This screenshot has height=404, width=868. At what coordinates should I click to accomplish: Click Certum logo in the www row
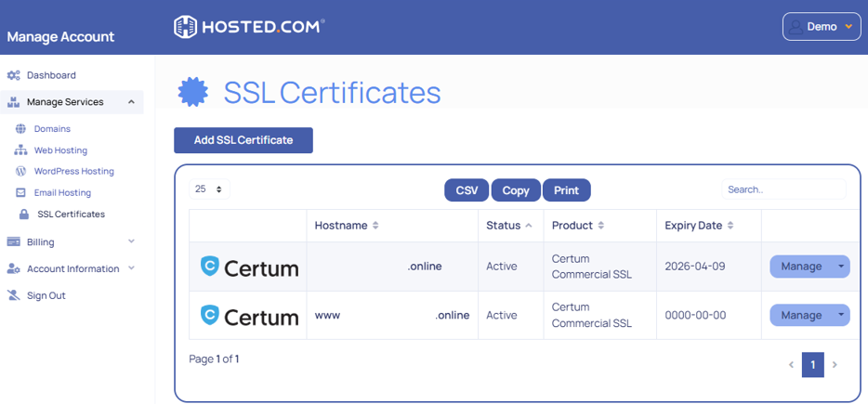click(249, 316)
